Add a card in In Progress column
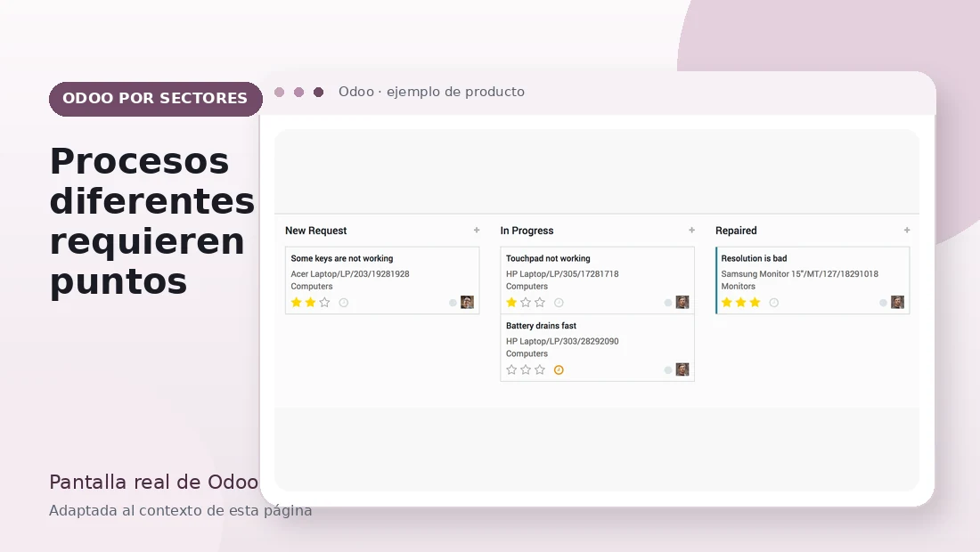 tap(692, 231)
